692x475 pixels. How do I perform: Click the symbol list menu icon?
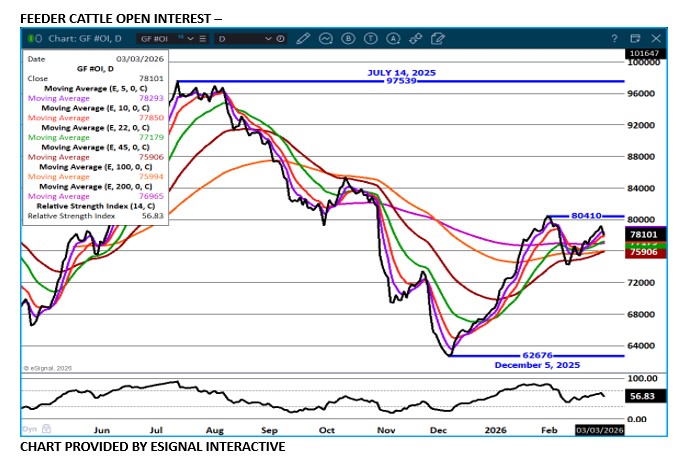pyautogui.click(x=204, y=38)
